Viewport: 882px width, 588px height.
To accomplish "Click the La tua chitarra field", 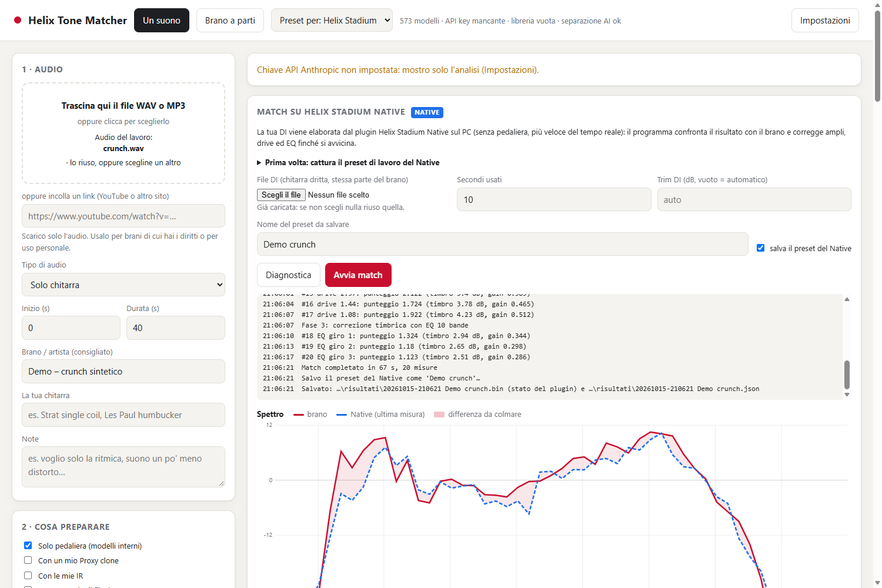I will click(123, 415).
